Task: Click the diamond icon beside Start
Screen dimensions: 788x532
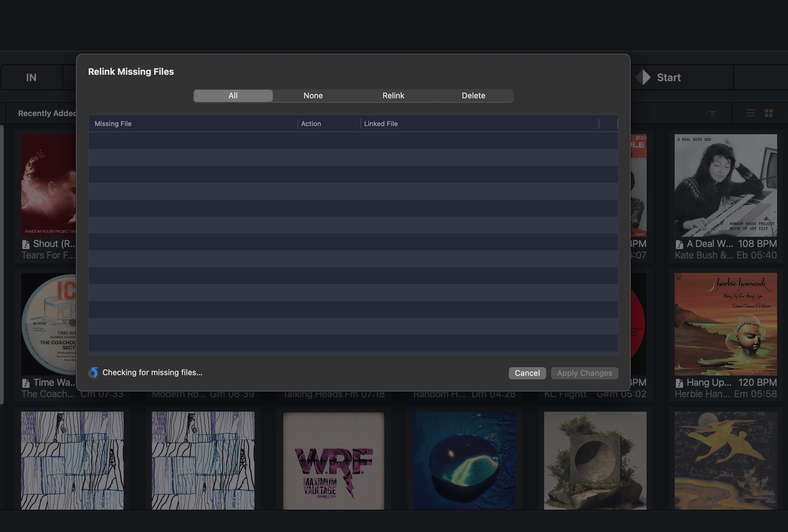Action: (643, 77)
